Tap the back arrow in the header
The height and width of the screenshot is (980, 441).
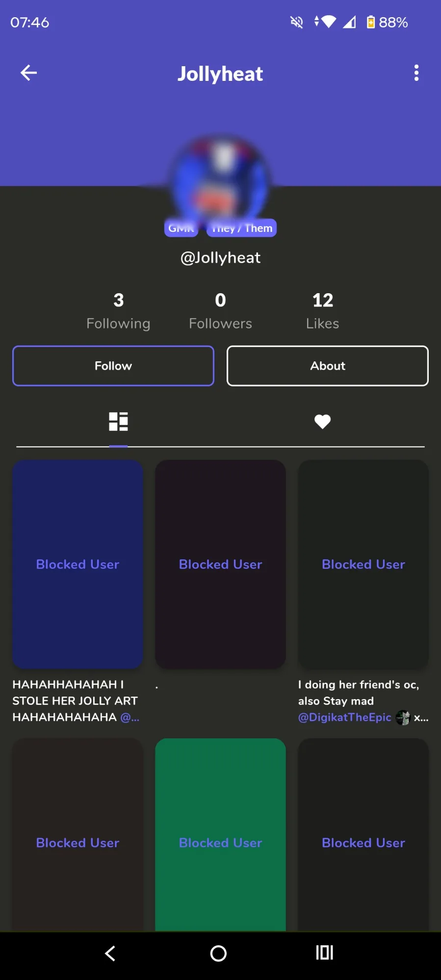(28, 73)
